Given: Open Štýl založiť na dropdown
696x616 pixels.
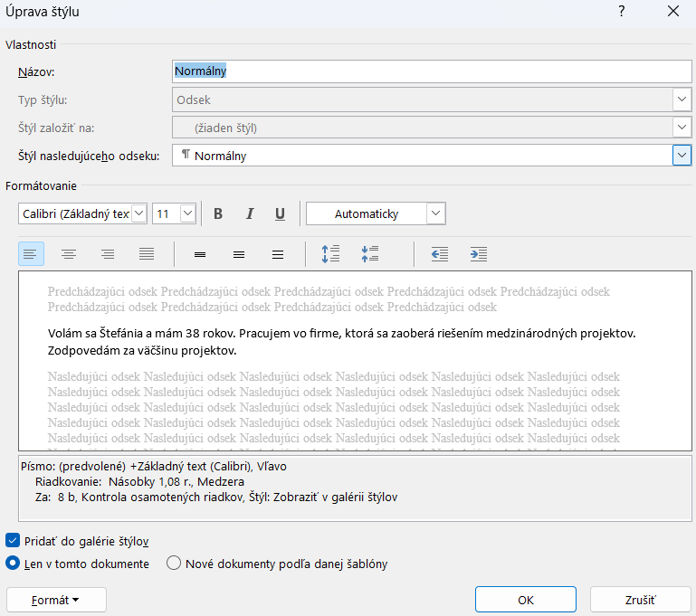Looking at the screenshot, I should coord(682,128).
